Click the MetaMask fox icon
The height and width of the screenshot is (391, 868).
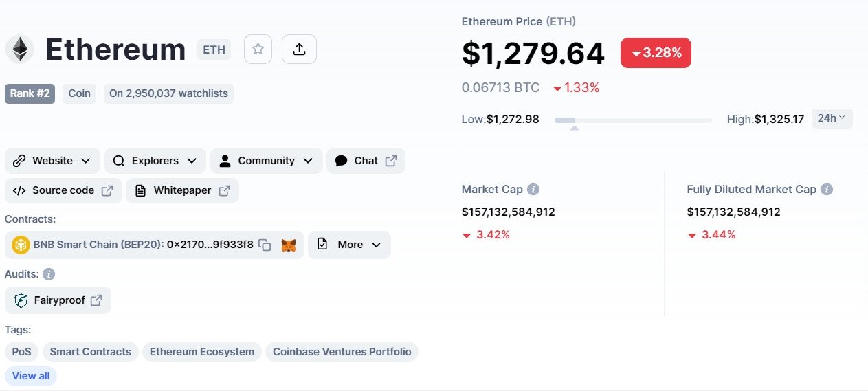[x=289, y=245]
